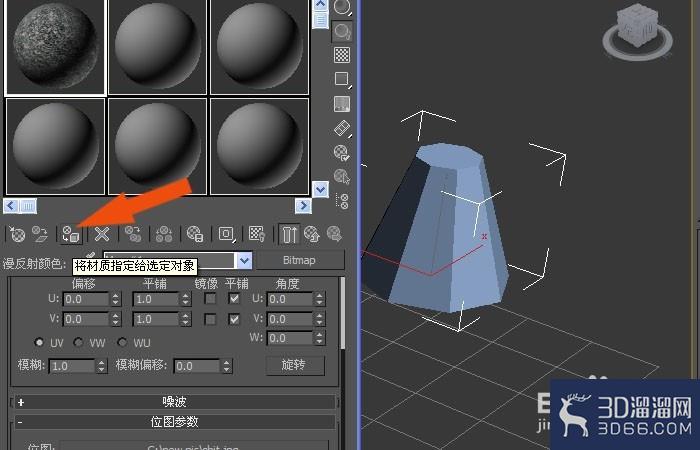
Task: Open the Sample Type sphere flyout
Action: click(342, 8)
